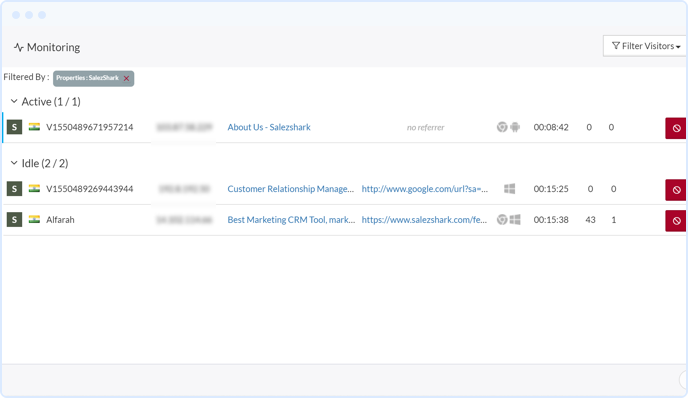This screenshot has width=688, height=398.
Task: Click the no referrer text
Action: (425, 127)
